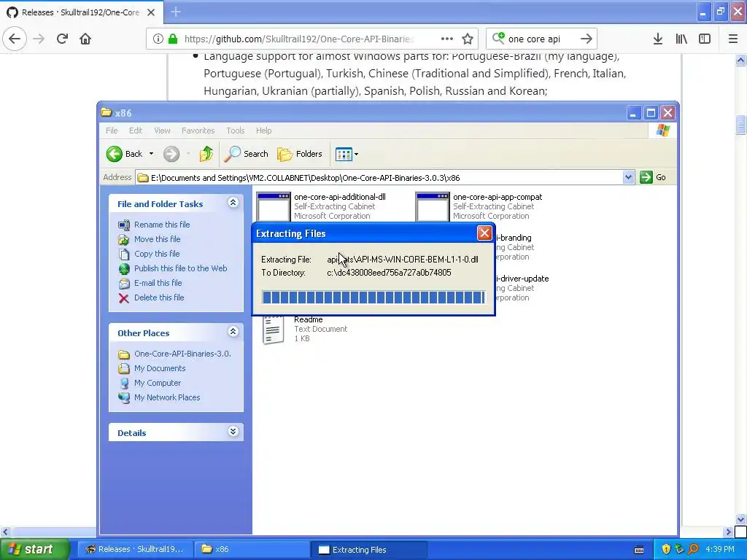This screenshot has width=747, height=560.
Task: Bookmark this page with star icon
Action: point(468,39)
